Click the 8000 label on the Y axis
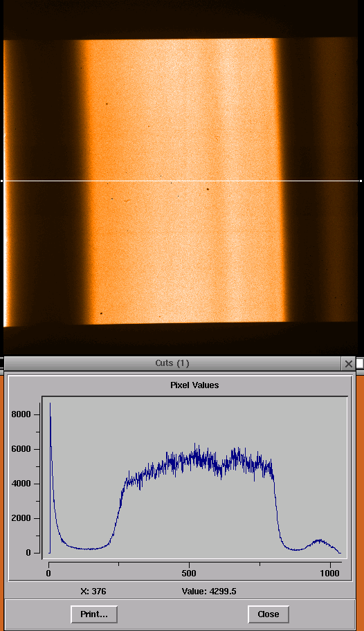Screen dimensions: 364x631 (x=23, y=414)
